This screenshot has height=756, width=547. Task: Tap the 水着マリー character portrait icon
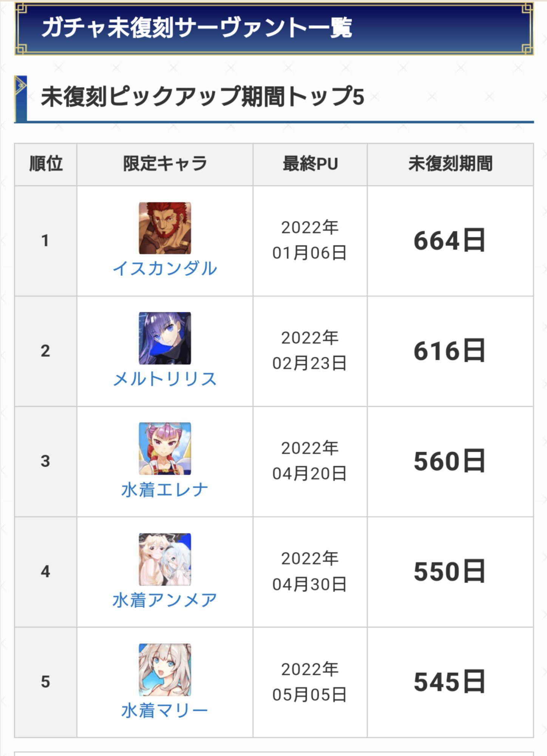[x=165, y=670]
